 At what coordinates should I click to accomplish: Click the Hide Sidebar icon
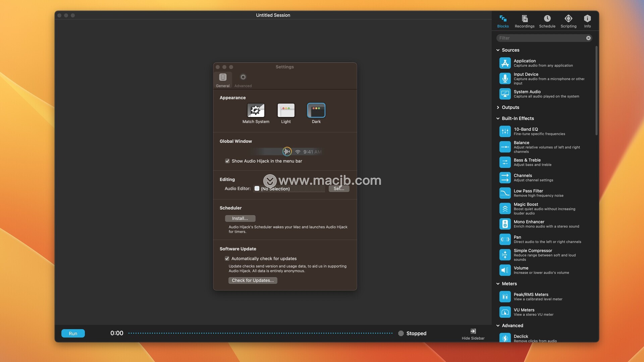[473, 331]
